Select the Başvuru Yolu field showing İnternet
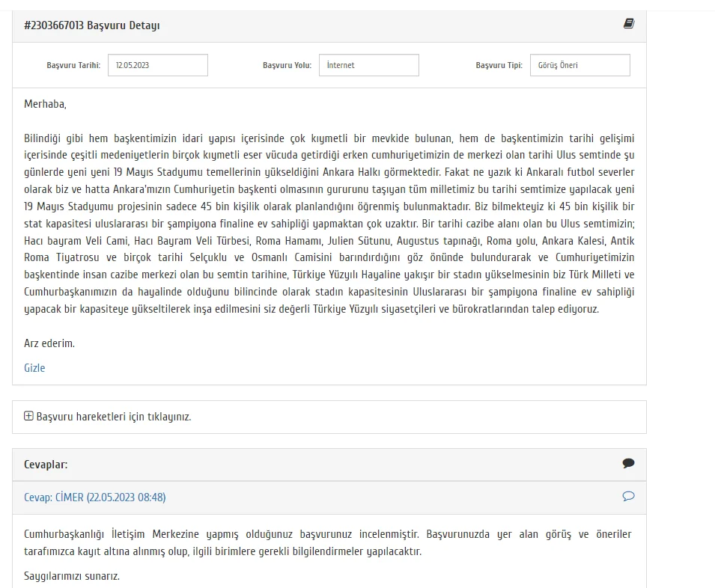This screenshot has height=588, width=715. click(368, 65)
